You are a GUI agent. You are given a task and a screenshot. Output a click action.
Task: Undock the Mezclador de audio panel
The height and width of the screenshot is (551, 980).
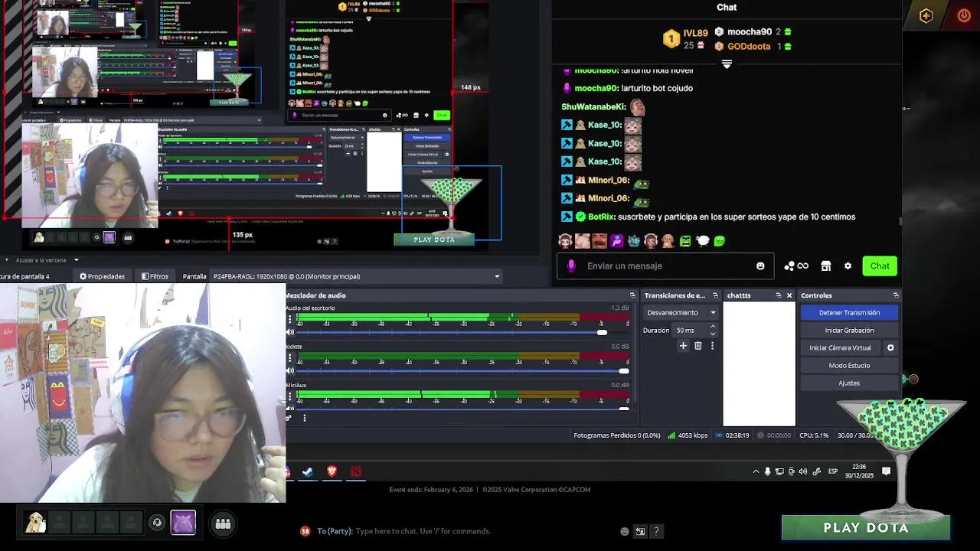pos(632,295)
